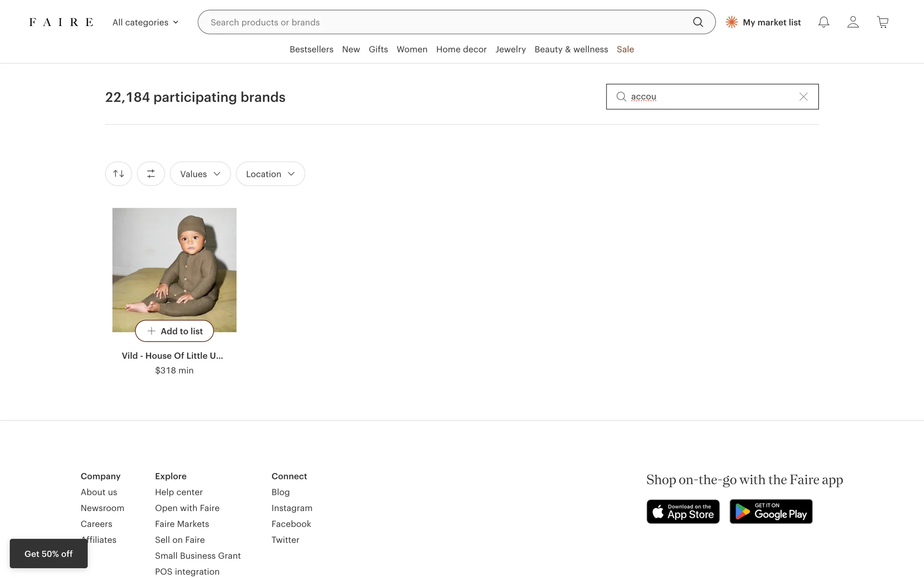Screen dimensions: 924x578
Task: Focus the Search products or brands field
Action: tap(443, 22)
